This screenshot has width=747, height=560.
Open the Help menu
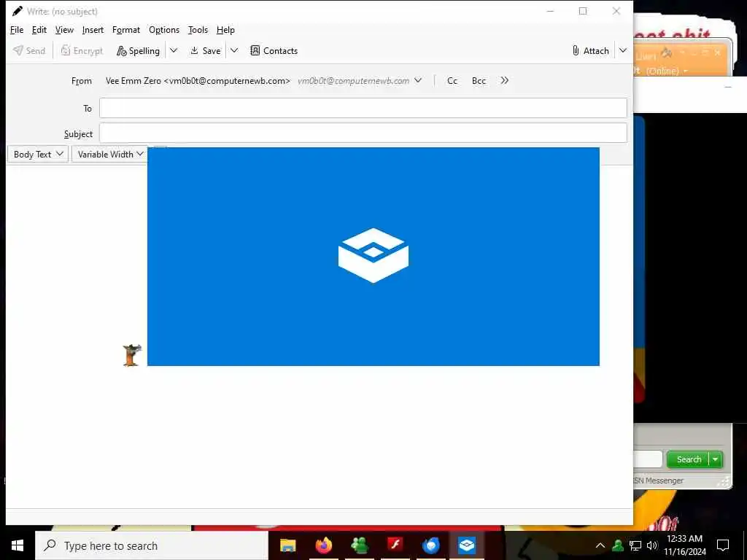[225, 30]
